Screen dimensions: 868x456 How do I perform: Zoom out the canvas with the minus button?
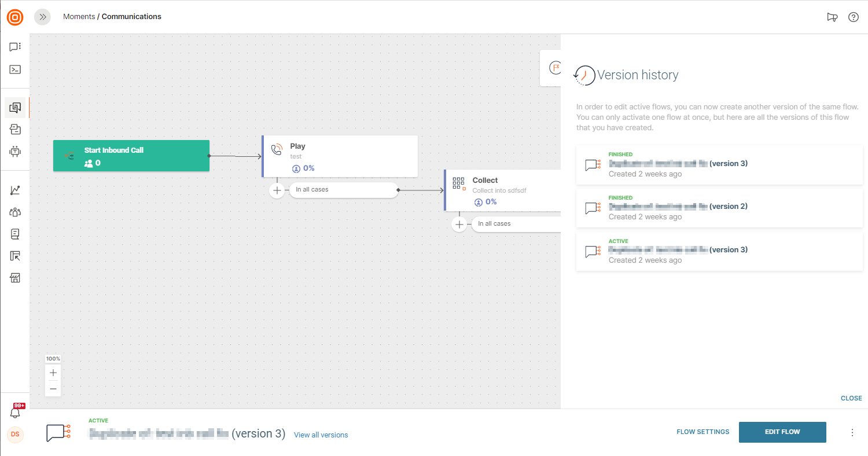point(53,389)
